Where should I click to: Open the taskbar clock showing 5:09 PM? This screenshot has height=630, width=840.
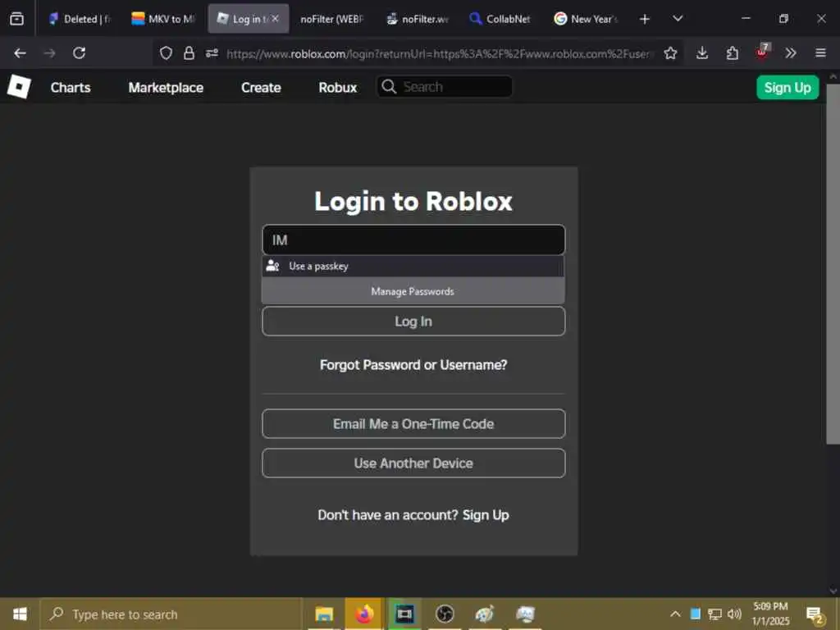pos(770,614)
